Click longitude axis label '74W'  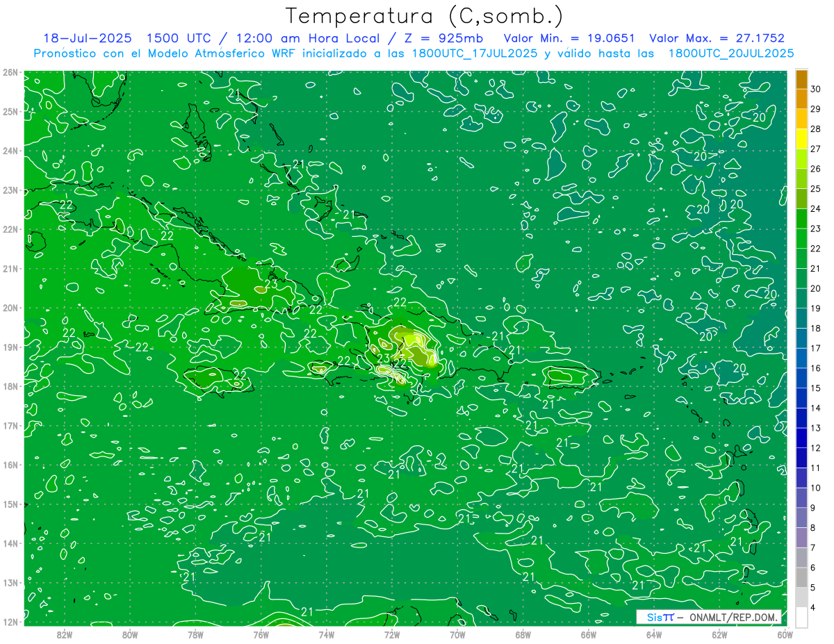pyautogui.click(x=327, y=634)
